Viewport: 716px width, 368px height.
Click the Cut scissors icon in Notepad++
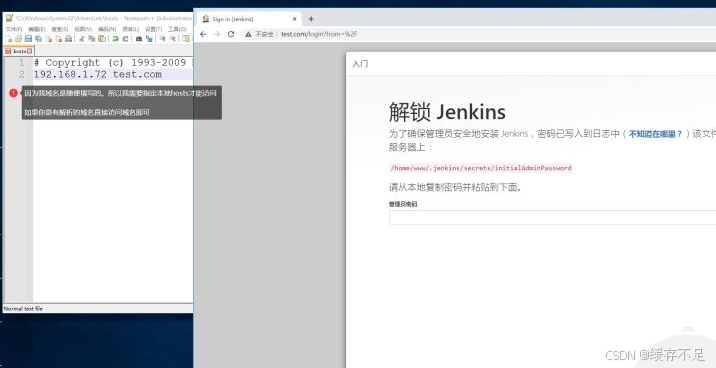pyautogui.click(x=82, y=39)
